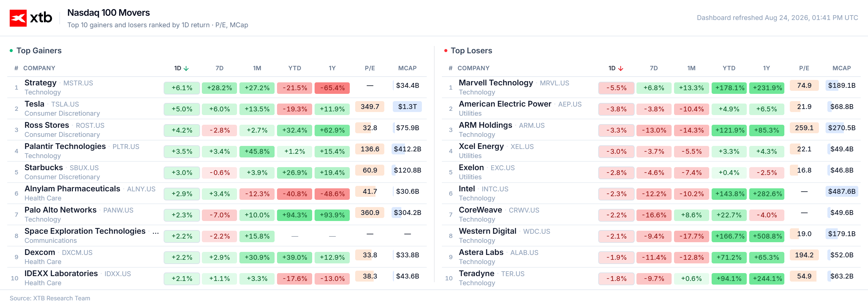Sort Top Gainers by 7D column
This screenshot has height=307, width=868.
click(219, 68)
